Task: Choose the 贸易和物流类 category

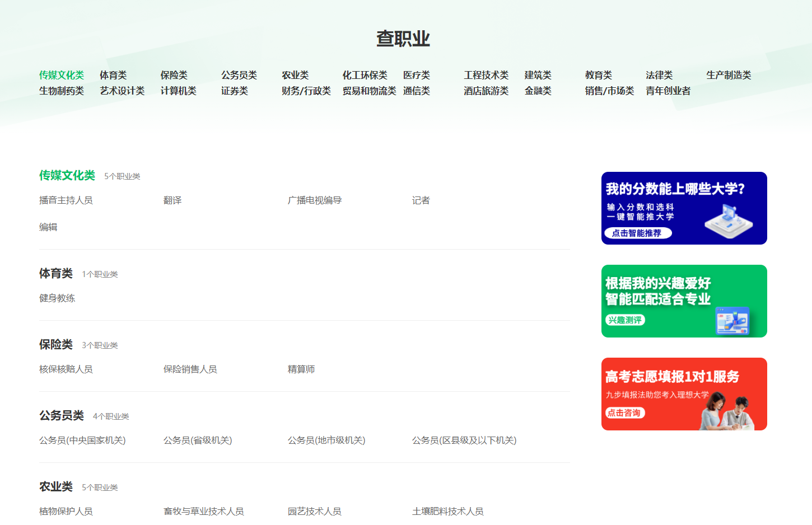Action: [370, 91]
